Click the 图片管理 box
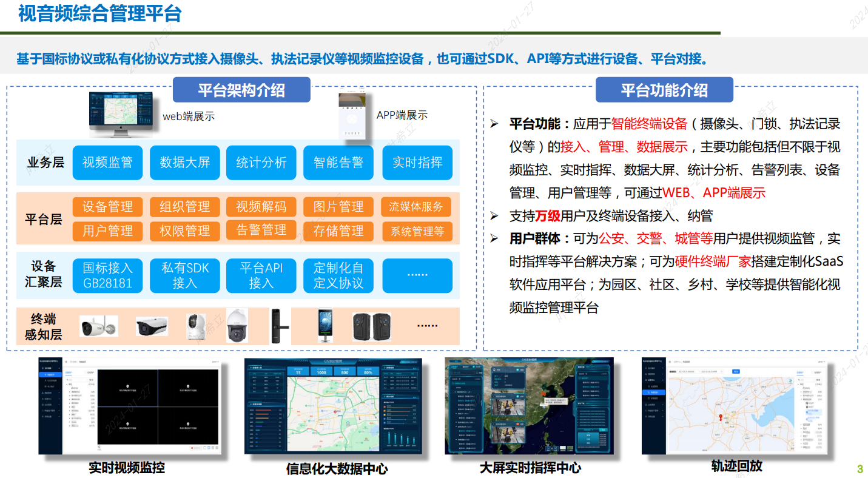 pyautogui.click(x=338, y=207)
